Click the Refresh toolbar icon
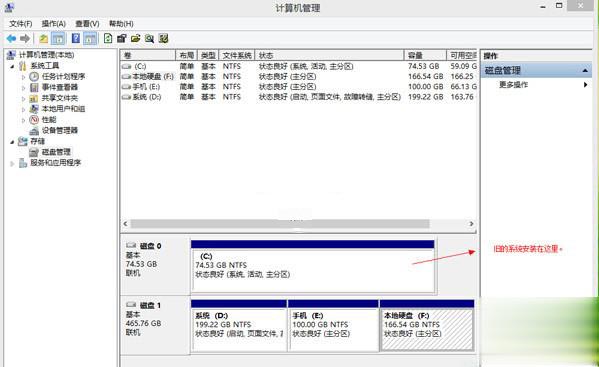 [108, 39]
